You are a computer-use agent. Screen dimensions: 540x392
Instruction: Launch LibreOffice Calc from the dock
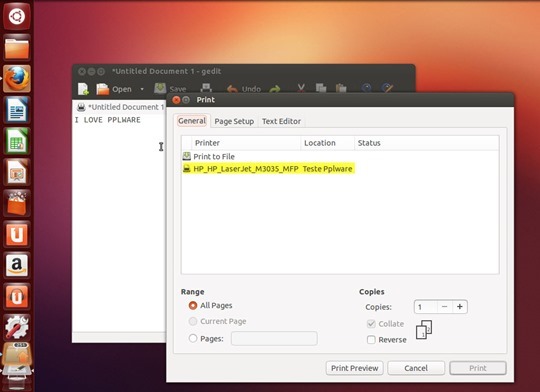(17, 141)
